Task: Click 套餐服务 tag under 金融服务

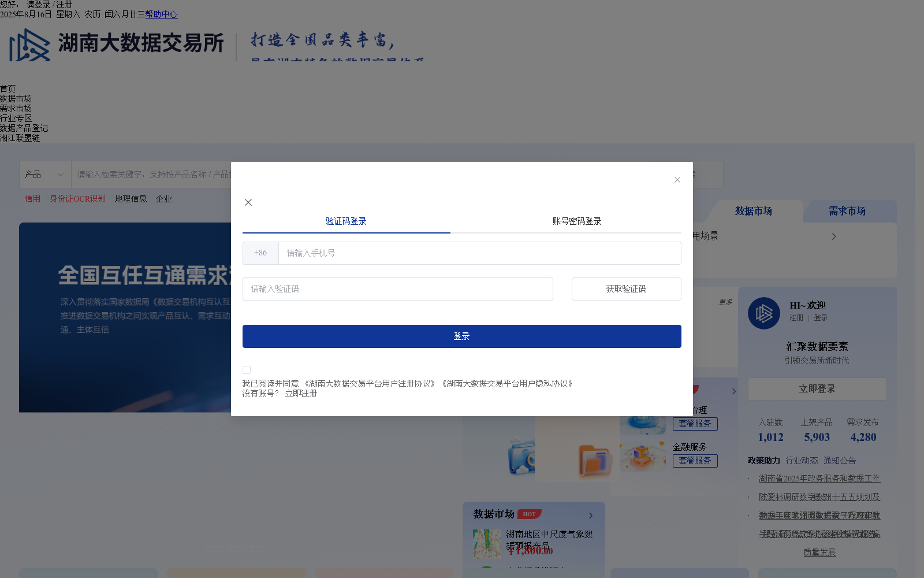Action: tap(695, 461)
